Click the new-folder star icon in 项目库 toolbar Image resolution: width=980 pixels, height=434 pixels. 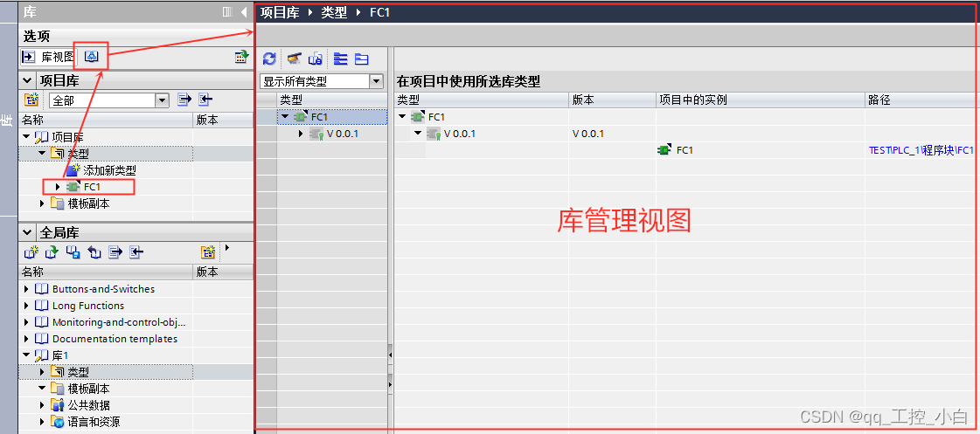pyautogui.click(x=31, y=100)
